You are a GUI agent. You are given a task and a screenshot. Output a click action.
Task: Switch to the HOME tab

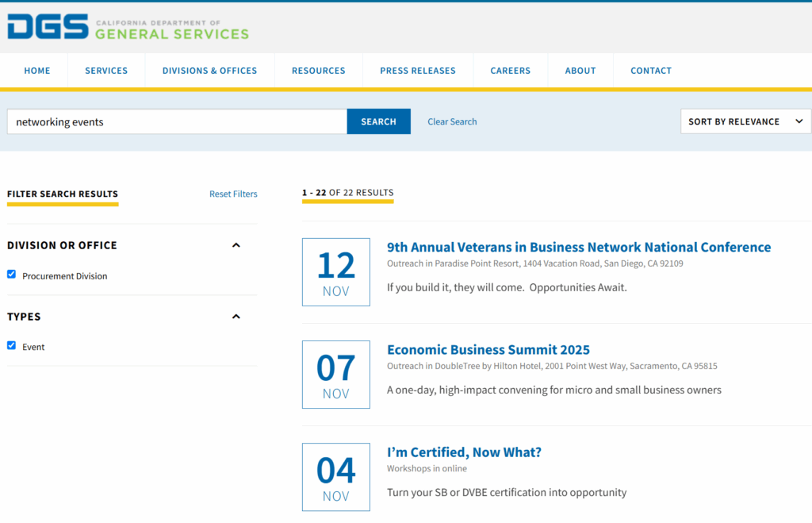[36, 70]
